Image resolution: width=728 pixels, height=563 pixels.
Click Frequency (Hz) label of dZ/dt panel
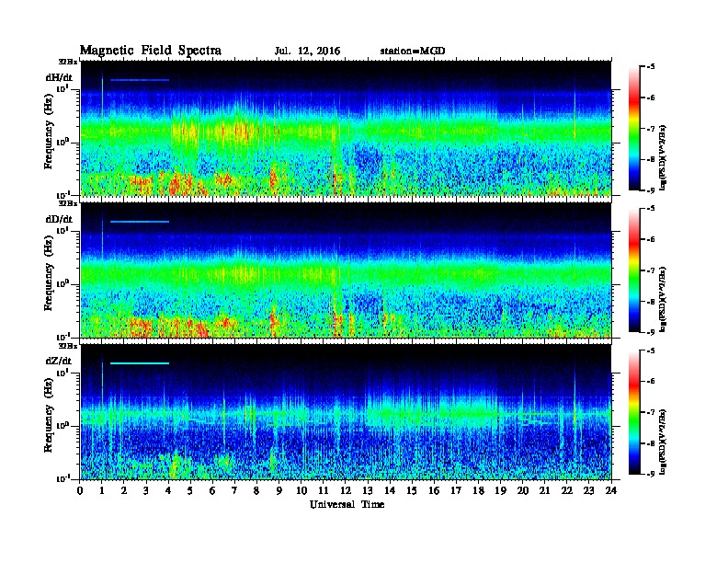pyautogui.click(x=49, y=415)
